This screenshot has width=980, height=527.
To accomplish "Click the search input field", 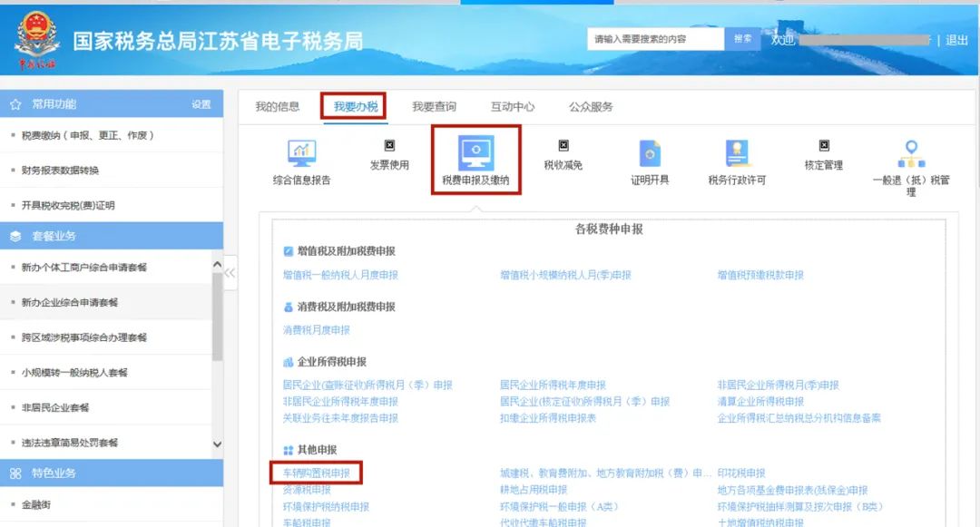I will [x=654, y=39].
